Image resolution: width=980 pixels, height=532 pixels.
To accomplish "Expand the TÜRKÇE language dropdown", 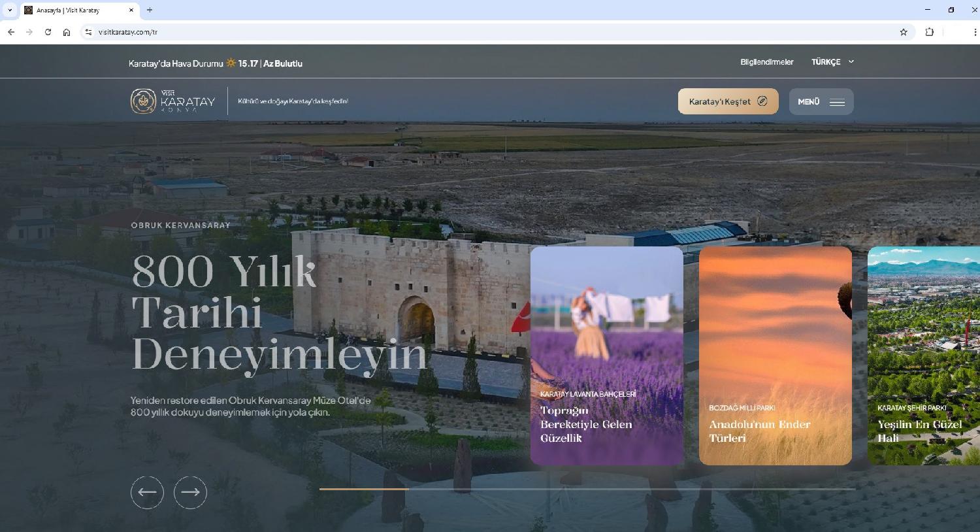I will tap(832, 62).
